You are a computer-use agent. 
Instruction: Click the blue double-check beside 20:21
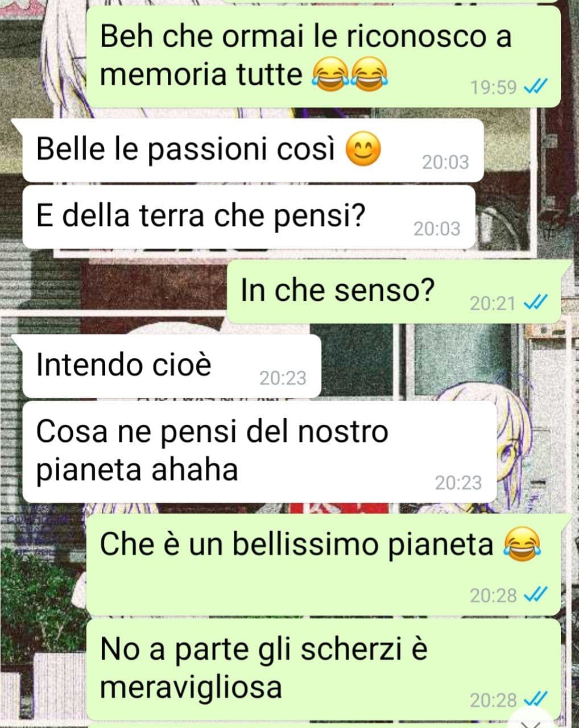(x=535, y=303)
